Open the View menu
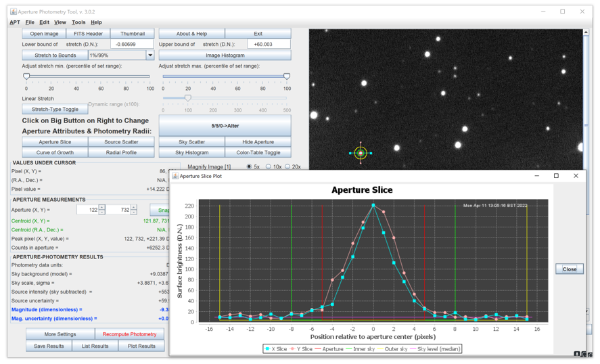Image resolution: width=600 pixels, height=364 pixels. point(60,22)
